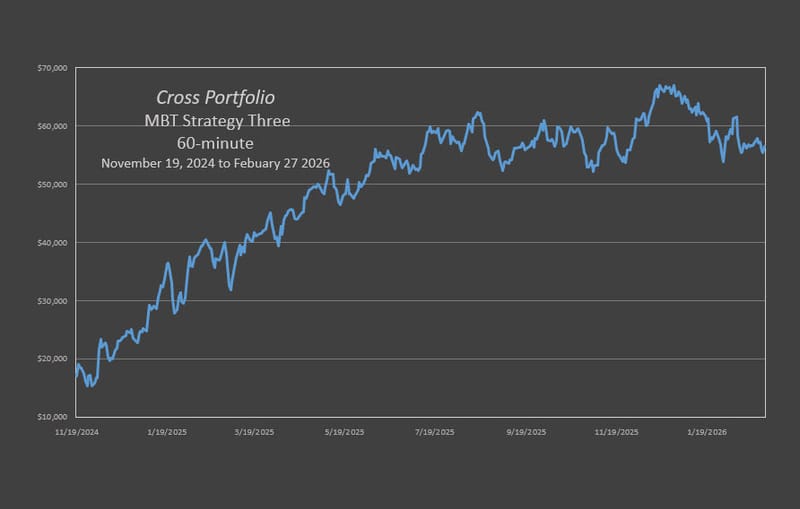Click the $60,000 y-axis label
The width and height of the screenshot is (800, 509).
click(x=51, y=126)
